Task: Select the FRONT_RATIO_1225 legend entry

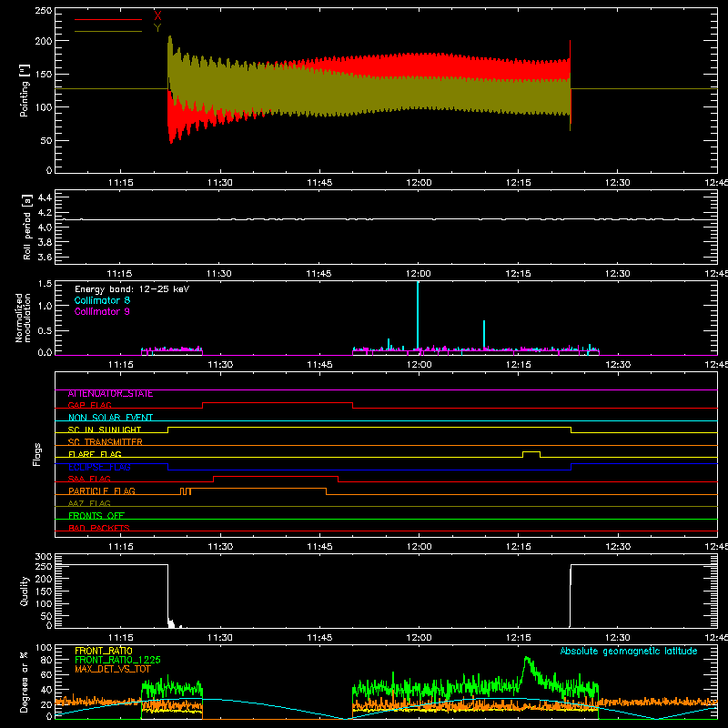Action: [117, 660]
